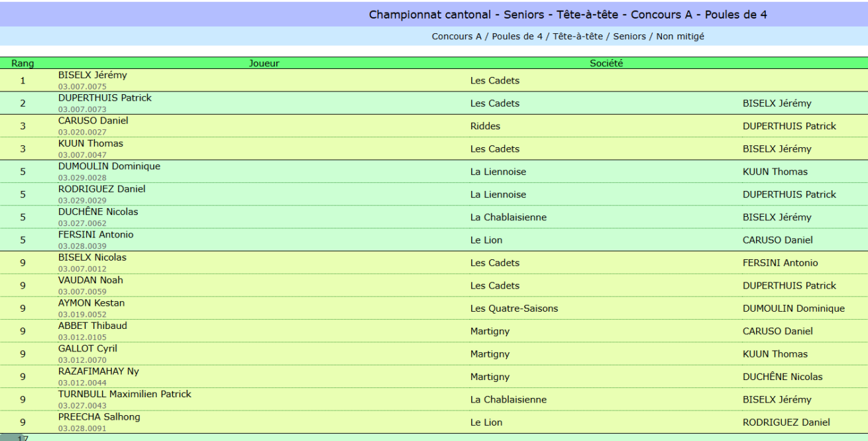Select TURNBULL Maximilien Patrick row
Screen dimensions: 868x441
pyautogui.click(x=434, y=399)
